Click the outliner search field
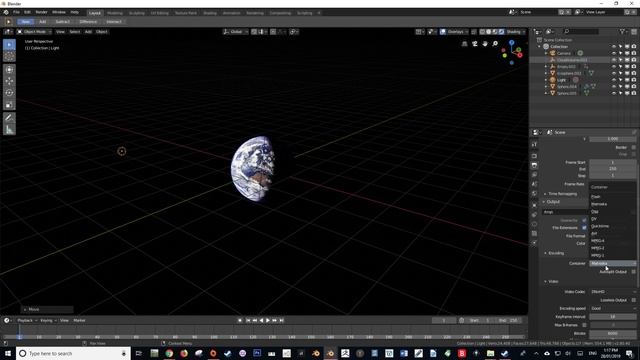Image resolution: width=640 pixels, height=360 pixels. pos(581,31)
